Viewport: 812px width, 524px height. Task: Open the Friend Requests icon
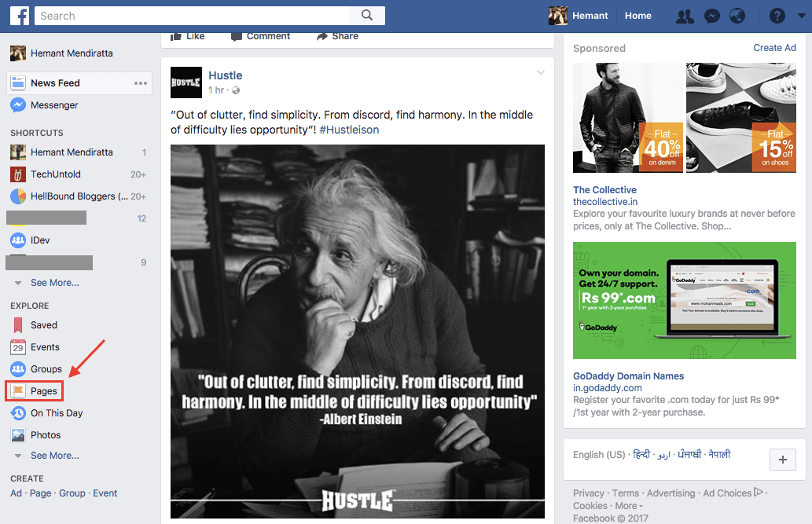coord(685,16)
